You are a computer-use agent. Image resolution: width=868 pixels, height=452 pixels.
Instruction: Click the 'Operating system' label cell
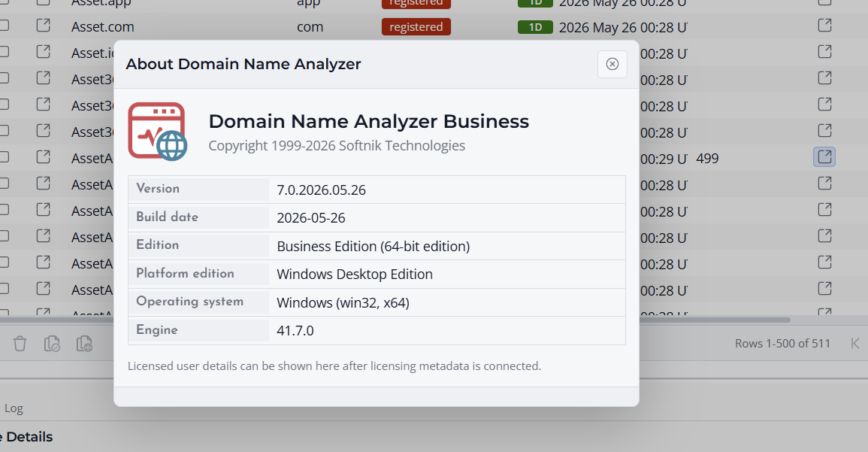(198, 302)
